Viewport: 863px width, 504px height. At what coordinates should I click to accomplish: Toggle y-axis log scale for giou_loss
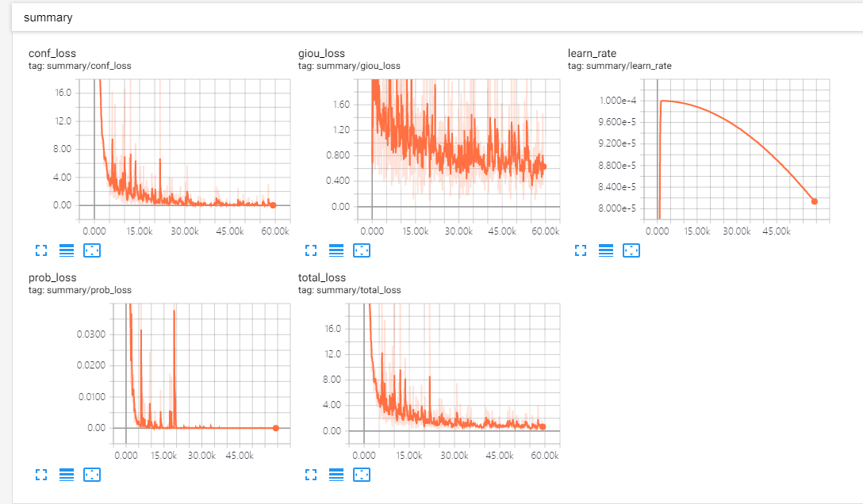[336, 250]
